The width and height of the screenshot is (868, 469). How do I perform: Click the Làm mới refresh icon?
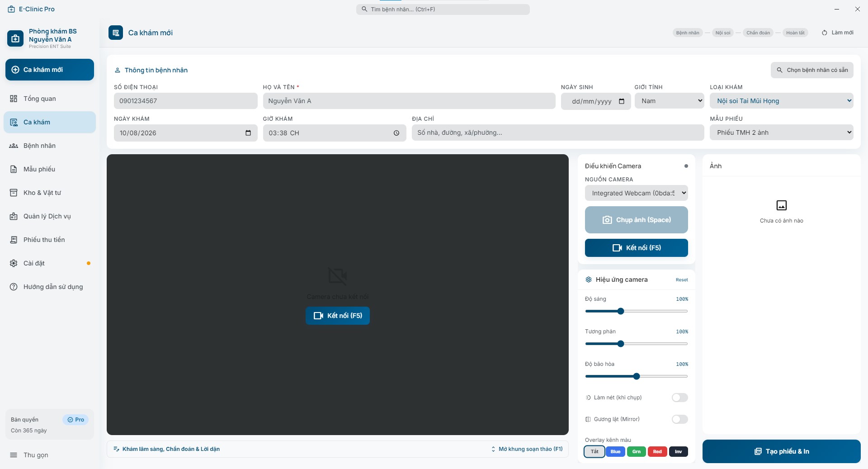pyautogui.click(x=825, y=33)
